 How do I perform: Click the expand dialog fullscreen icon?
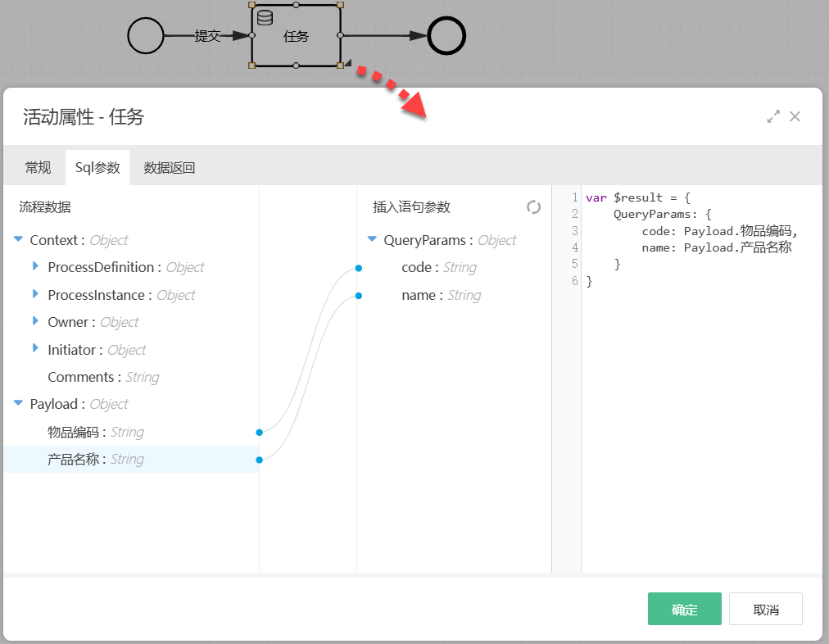point(773,116)
